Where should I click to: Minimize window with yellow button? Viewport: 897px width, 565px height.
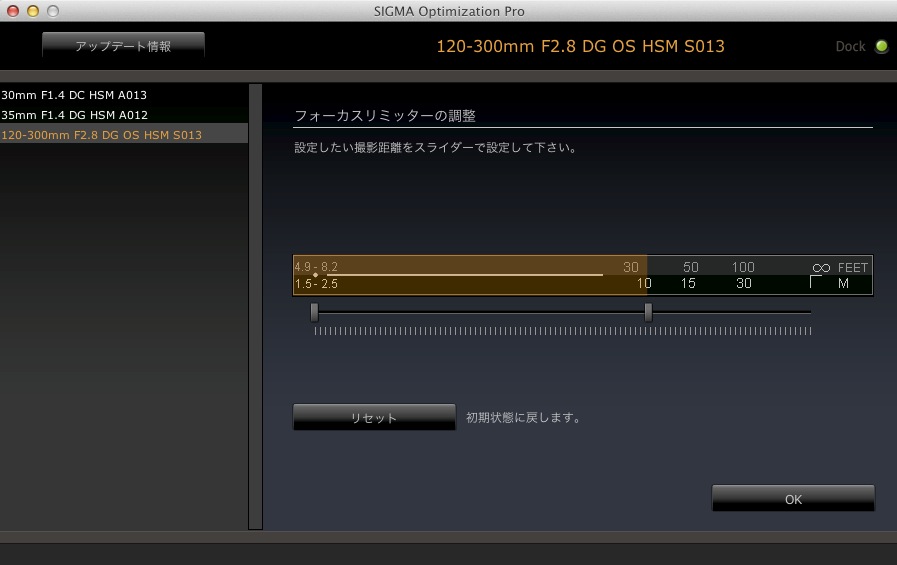click(33, 11)
